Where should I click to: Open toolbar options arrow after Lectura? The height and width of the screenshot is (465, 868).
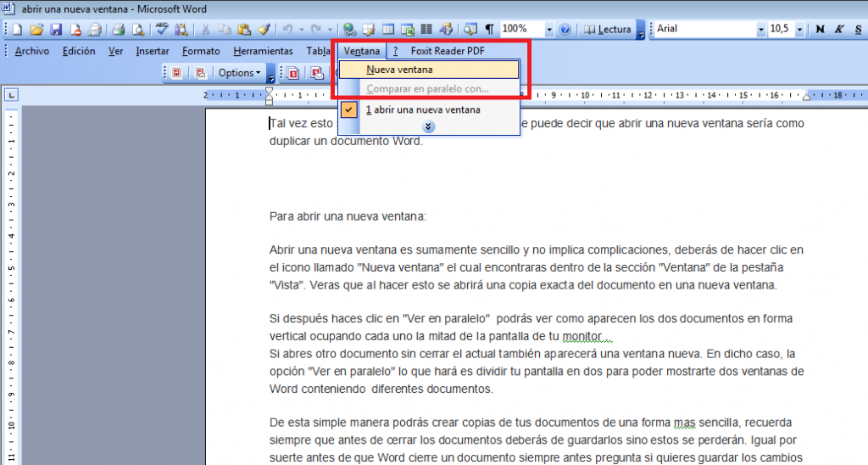click(x=641, y=30)
